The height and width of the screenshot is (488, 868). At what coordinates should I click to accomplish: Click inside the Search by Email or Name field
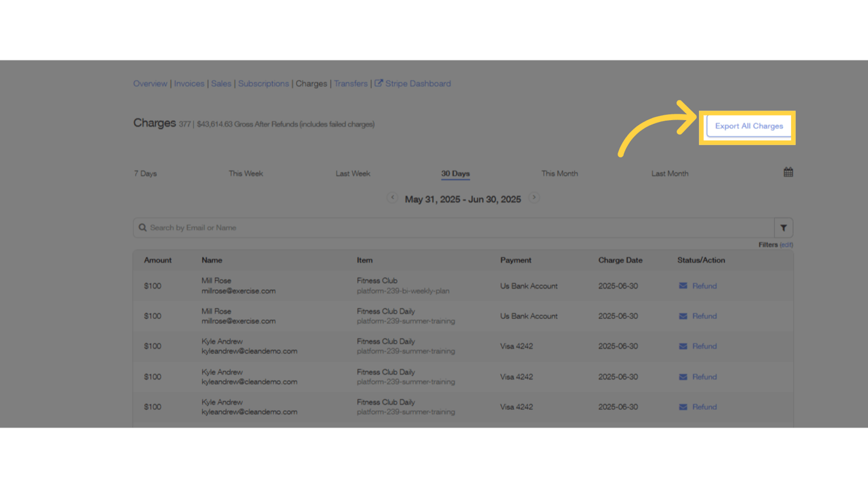pyautogui.click(x=381, y=227)
